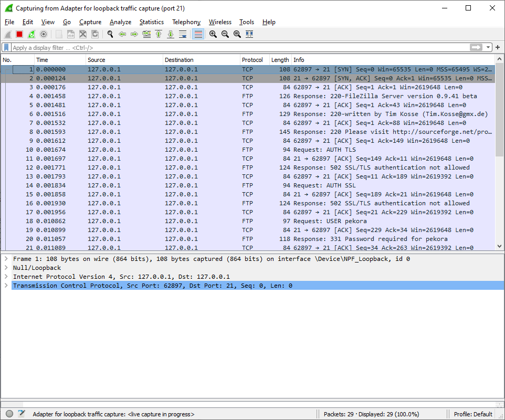Go to last packet using down-arrow icon
Viewport: 505px width, 420px height.
point(170,34)
